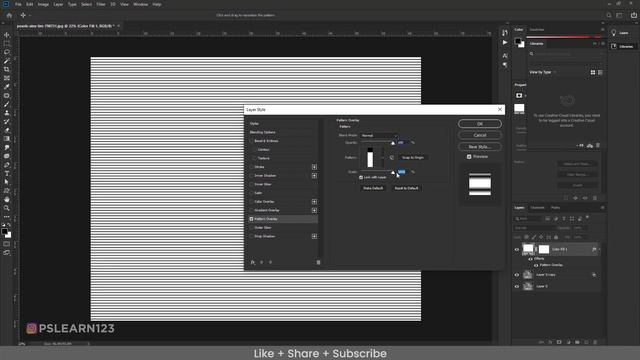The height and width of the screenshot is (360, 640).
Task: Delete effect with Layer Style trash icon
Action: pyautogui.click(x=318, y=262)
